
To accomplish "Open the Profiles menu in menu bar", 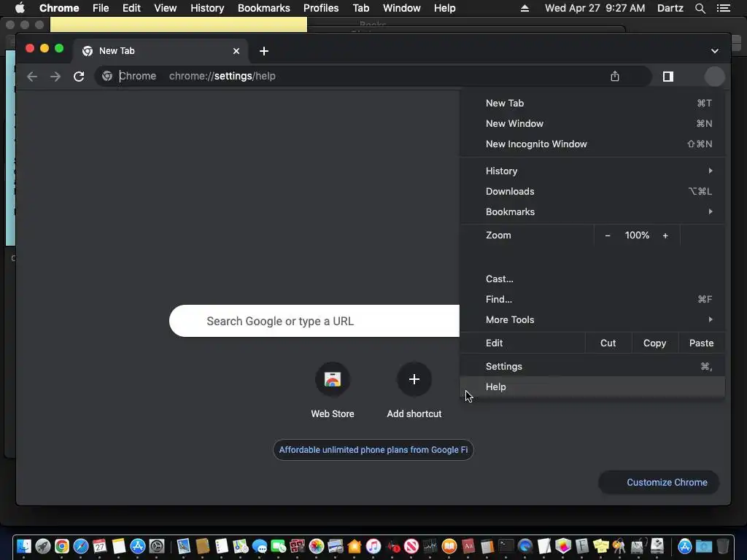I will tap(321, 8).
